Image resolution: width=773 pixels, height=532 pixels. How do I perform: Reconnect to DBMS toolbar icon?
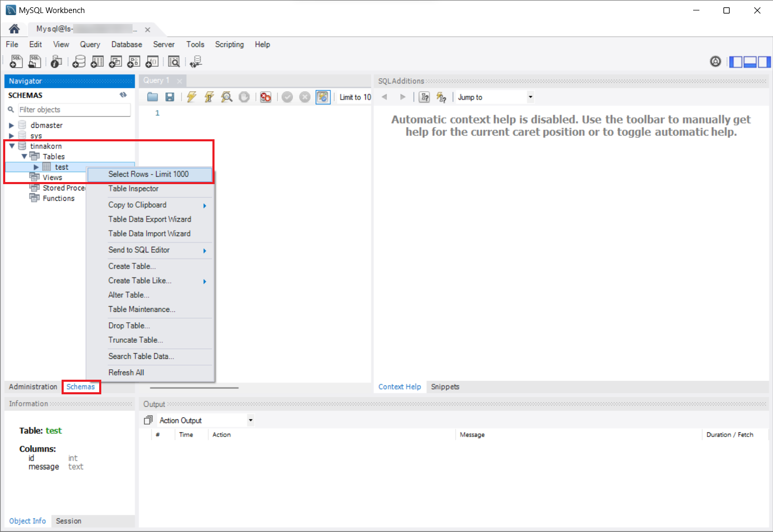tap(196, 62)
